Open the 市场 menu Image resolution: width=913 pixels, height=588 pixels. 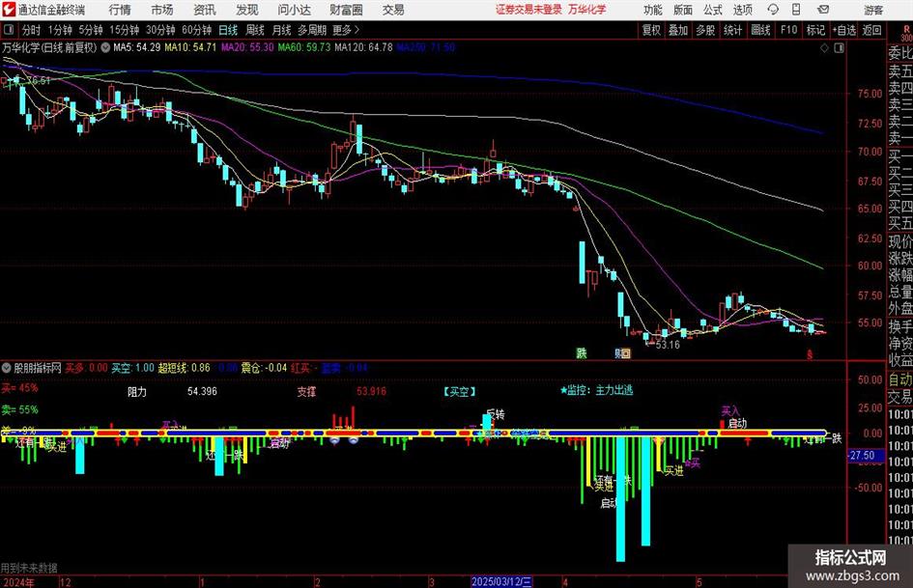(162, 10)
